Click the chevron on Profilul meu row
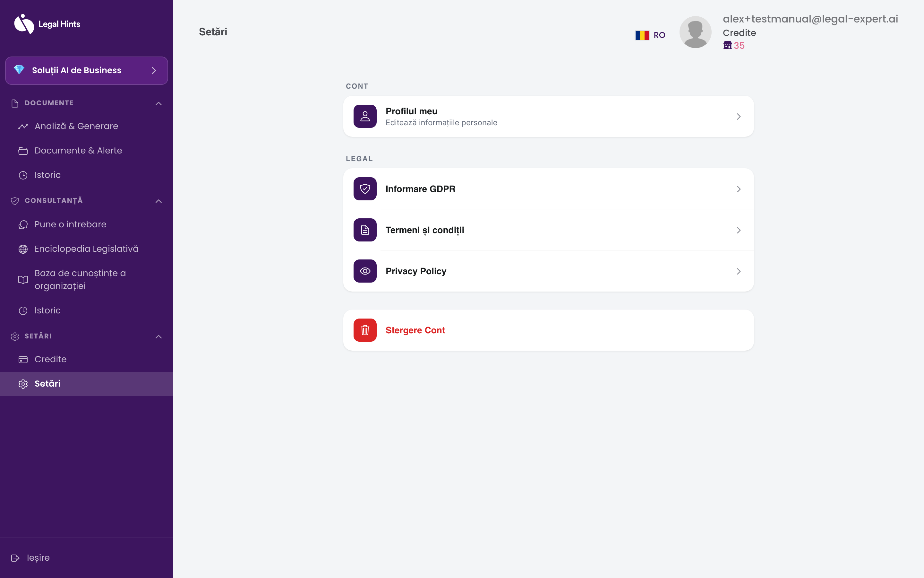924x578 pixels. (x=739, y=116)
